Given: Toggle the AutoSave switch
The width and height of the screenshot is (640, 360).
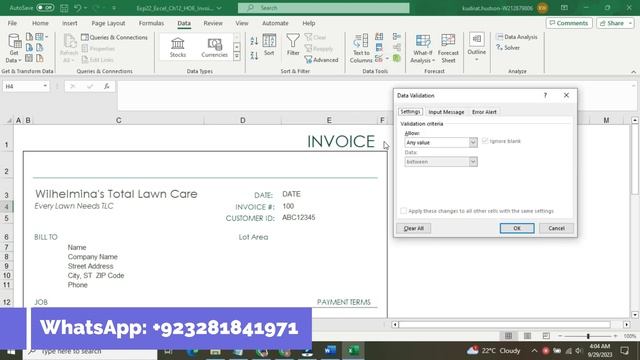Looking at the screenshot, I should tap(45, 8).
